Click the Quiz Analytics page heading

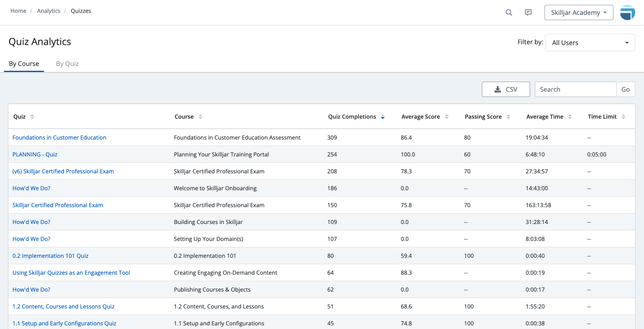pyautogui.click(x=40, y=41)
